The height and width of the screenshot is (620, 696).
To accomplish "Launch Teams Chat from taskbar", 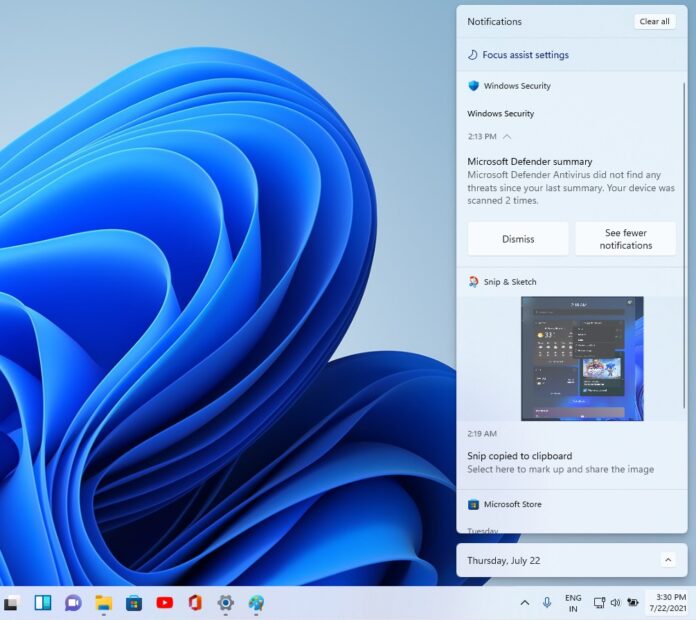I will click(73, 603).
